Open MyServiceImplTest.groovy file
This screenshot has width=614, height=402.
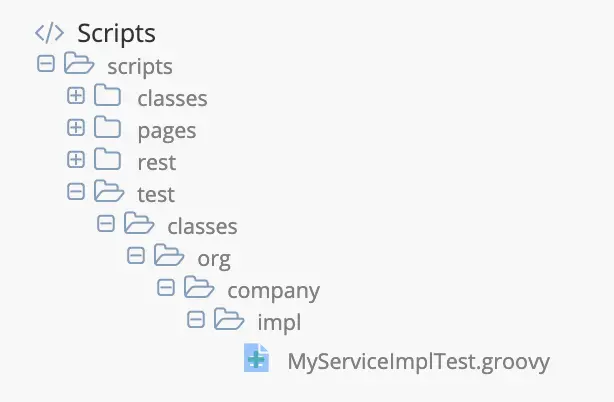(419, 361)
